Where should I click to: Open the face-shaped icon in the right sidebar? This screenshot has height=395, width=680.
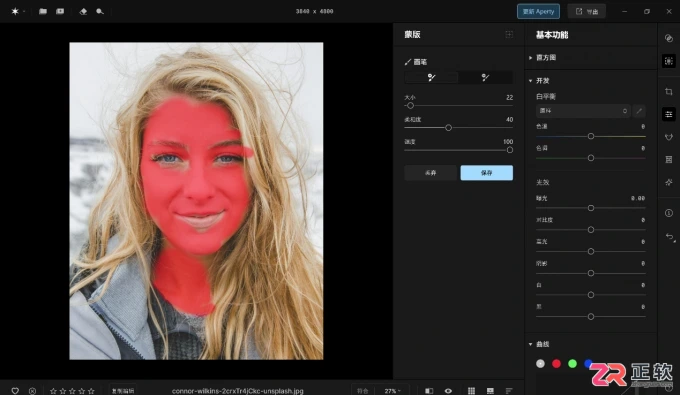[x=669, y=137]
